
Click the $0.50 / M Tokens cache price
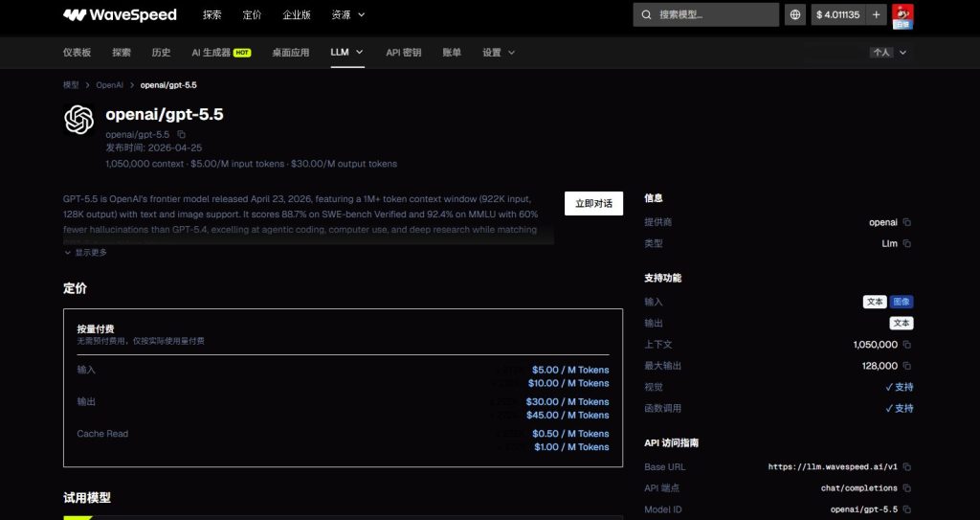[570, 434]
